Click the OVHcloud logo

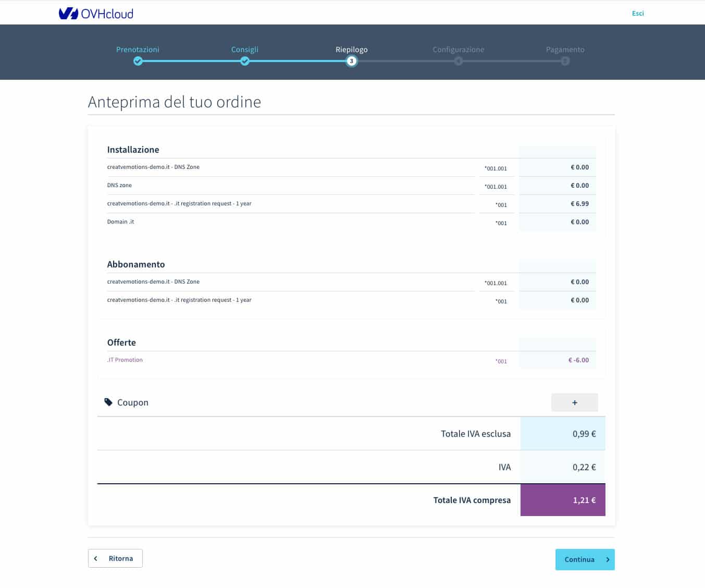(96, 14)
